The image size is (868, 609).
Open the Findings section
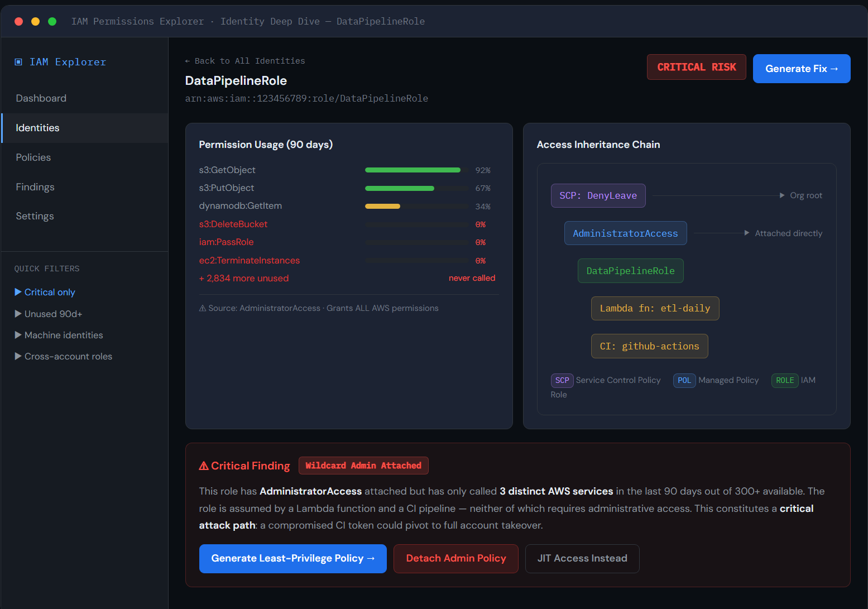coord(85,187)
